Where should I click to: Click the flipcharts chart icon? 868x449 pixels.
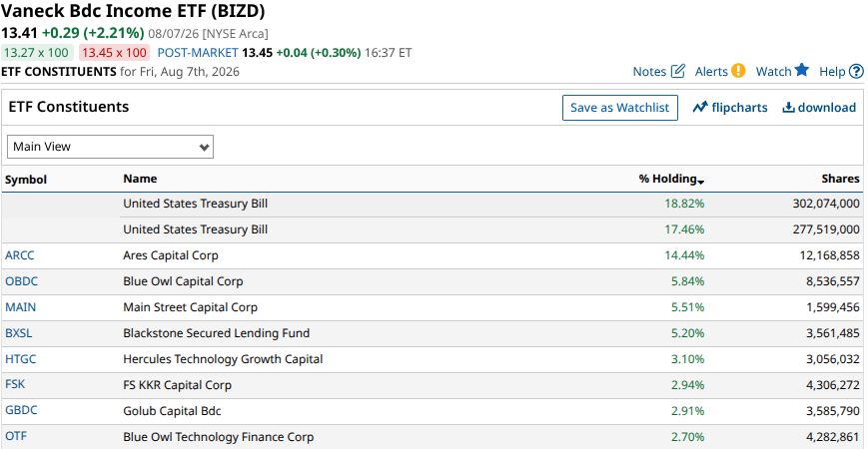[x=700, y=108]
